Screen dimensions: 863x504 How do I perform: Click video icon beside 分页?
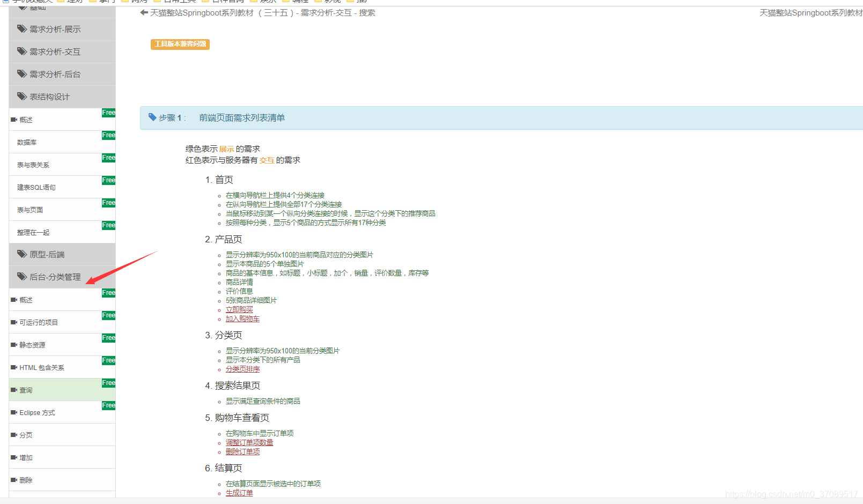point(14,435)
